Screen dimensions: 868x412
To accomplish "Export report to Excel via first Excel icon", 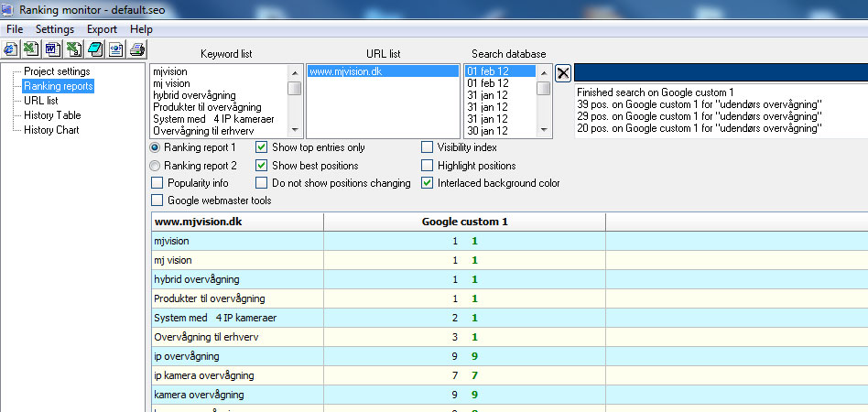I will [31, 49].
